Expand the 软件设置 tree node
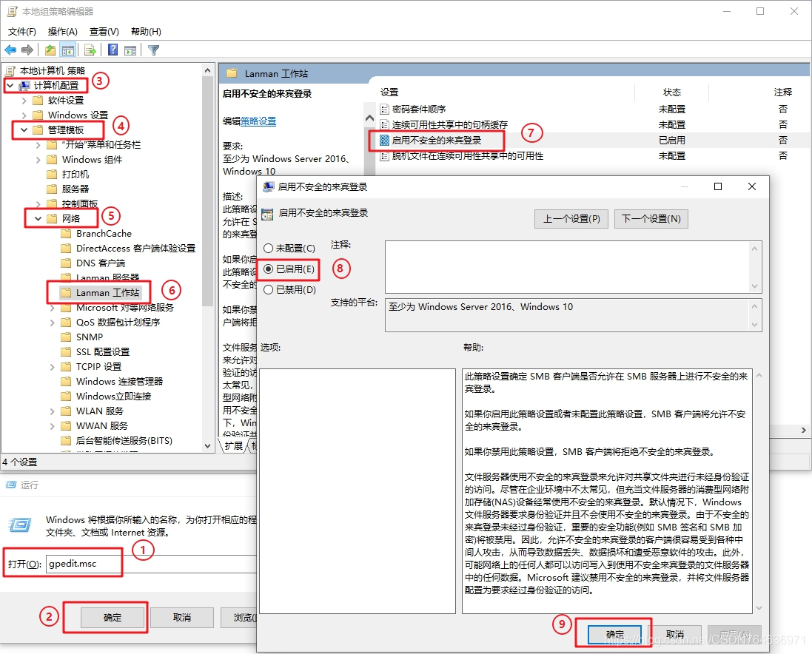Image resolution: width=812 pixels, height=654 pixels. click(x=24, y=101)
